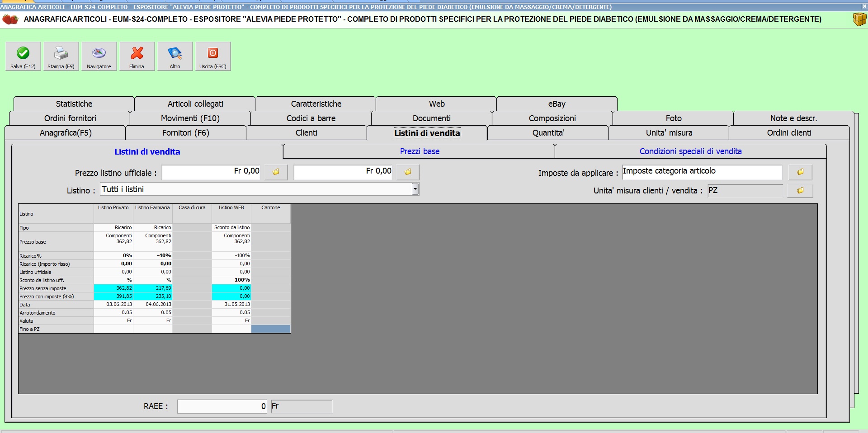Image resolution: width=868 pixels, height=433 pixels.
Task: Select the Listini di vendita main tab
Action: click(427, 133)
